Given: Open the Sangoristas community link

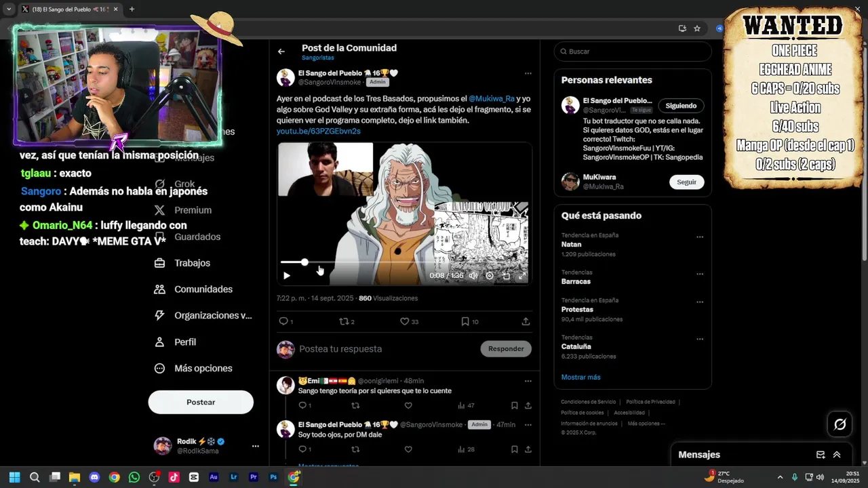Looking at the screenshot, I should click(x=318, y=58).
